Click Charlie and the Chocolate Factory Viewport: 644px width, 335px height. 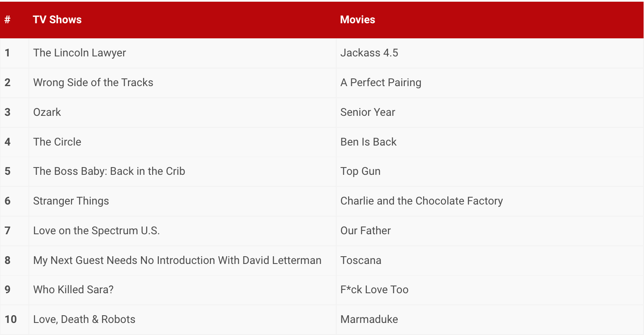421,201
